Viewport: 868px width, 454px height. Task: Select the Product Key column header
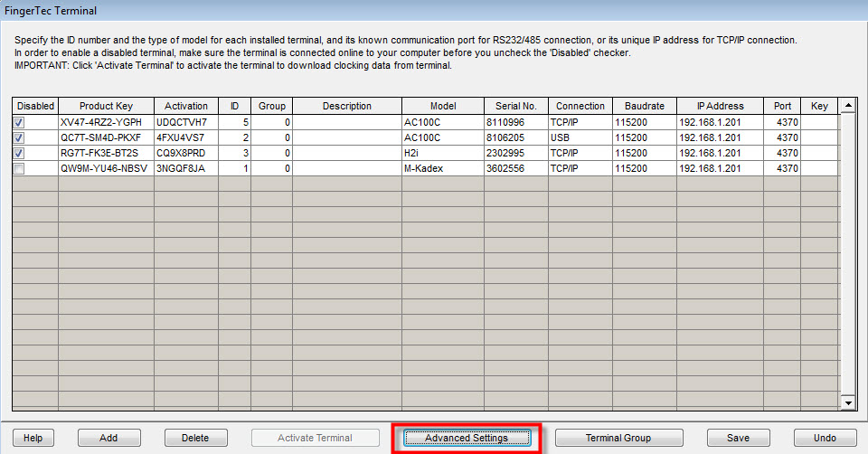tap(106, 106)
